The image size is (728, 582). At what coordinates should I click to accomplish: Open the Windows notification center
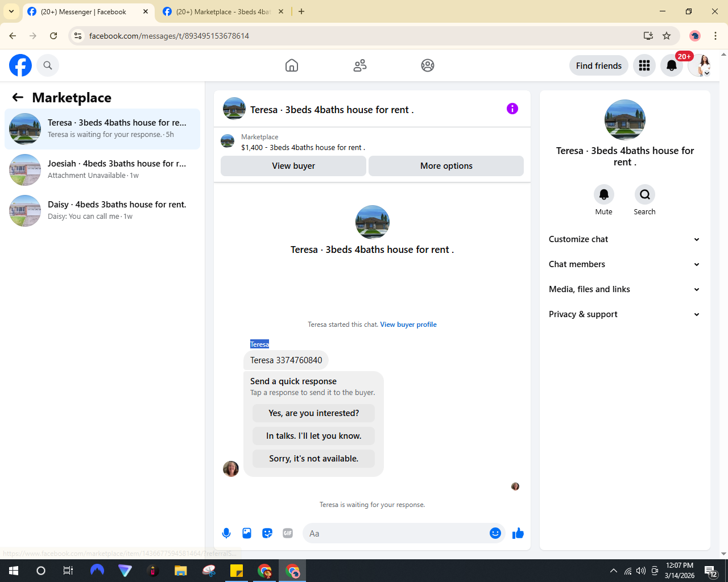pos(711,571)
